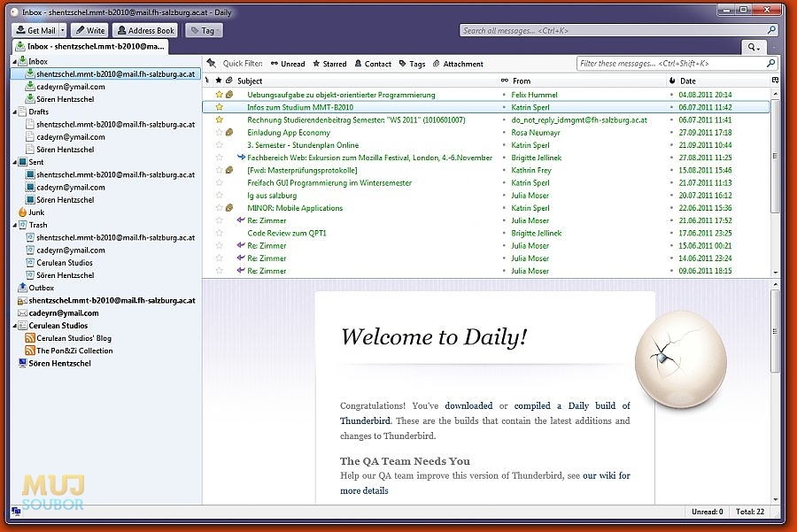Toggle the Contact quick filter
797x532 pixels.
373,64
